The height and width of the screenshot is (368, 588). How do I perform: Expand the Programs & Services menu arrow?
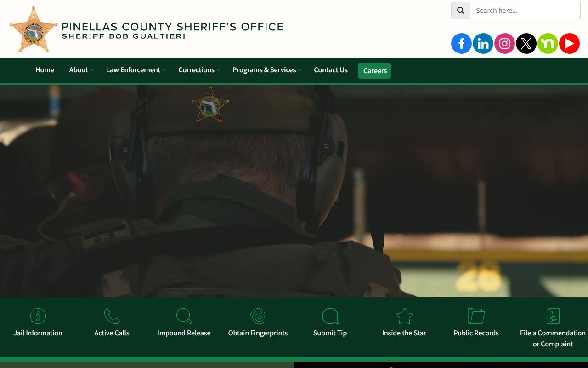pos(300,70)
